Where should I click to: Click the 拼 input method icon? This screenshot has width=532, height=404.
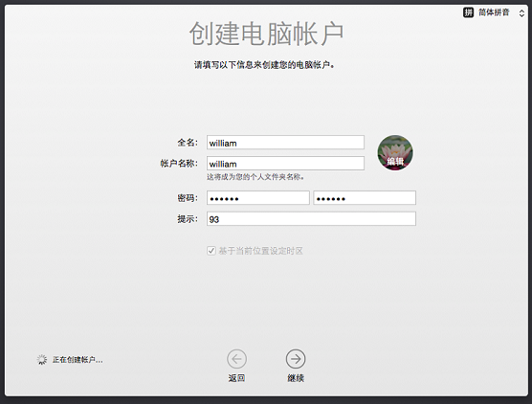tap(468, 12)
